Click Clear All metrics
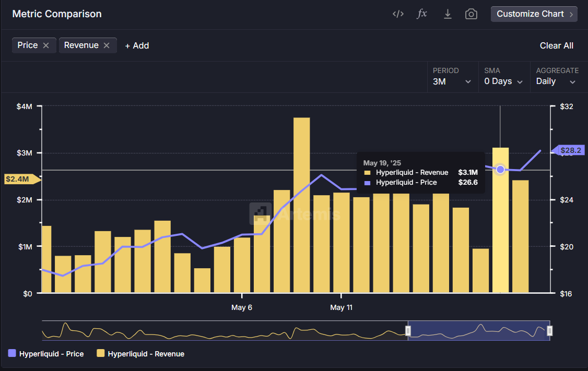This screenshot has height=371, width=588. pos(557,46)
